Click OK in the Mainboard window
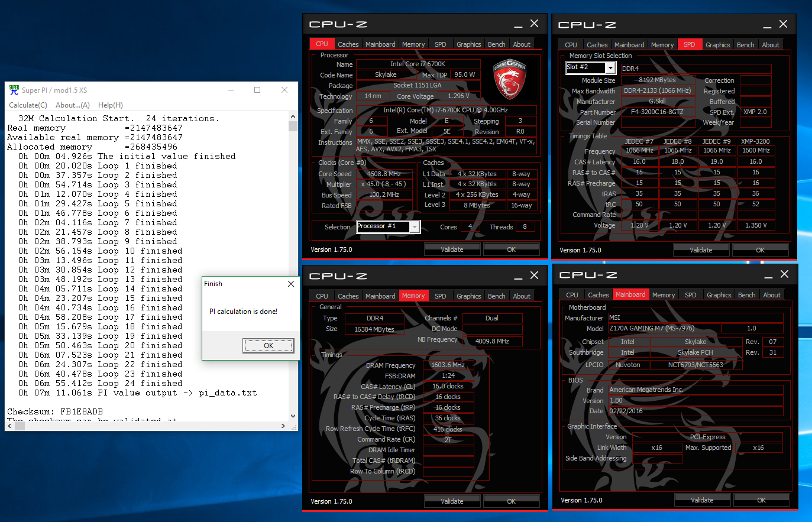The image size is (812, 522). (761, 500)
